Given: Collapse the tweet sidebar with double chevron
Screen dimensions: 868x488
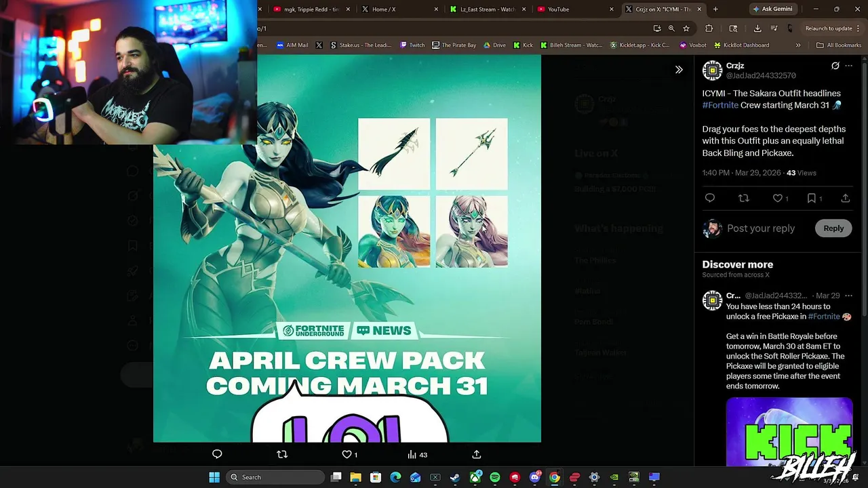Looking at the screenshot, I should pos(679,70).
